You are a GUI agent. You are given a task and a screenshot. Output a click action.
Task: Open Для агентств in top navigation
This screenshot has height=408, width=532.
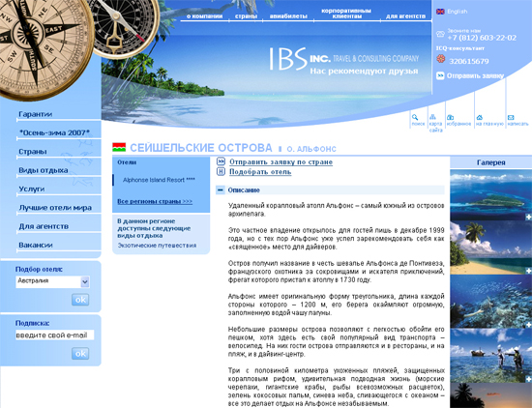coord(405,16)
